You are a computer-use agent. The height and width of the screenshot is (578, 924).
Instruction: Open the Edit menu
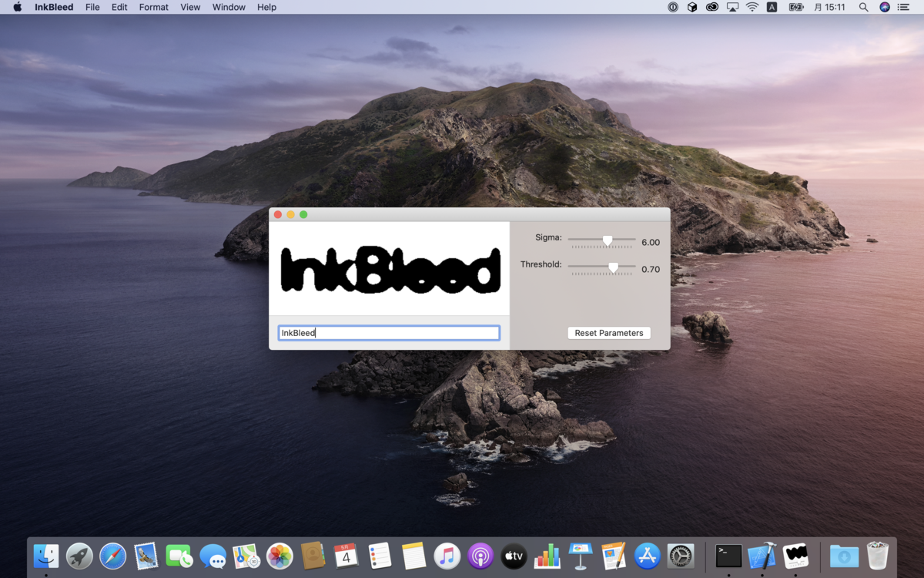point(119,7)
